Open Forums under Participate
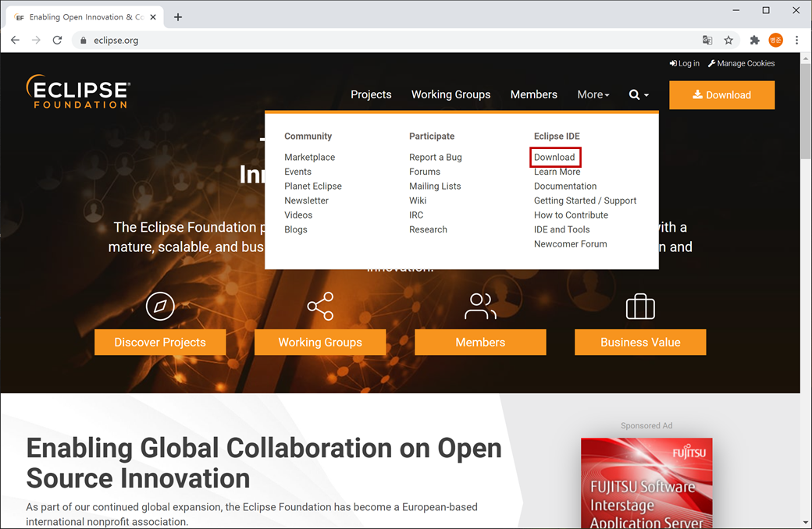The image size is (812, 529). click(425, 172)
